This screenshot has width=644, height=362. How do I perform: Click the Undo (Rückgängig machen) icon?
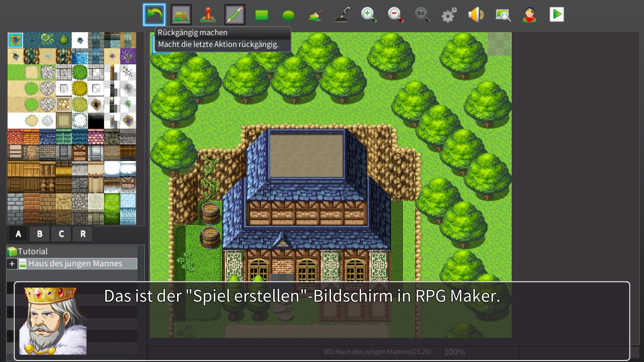[x=154, y=15]
